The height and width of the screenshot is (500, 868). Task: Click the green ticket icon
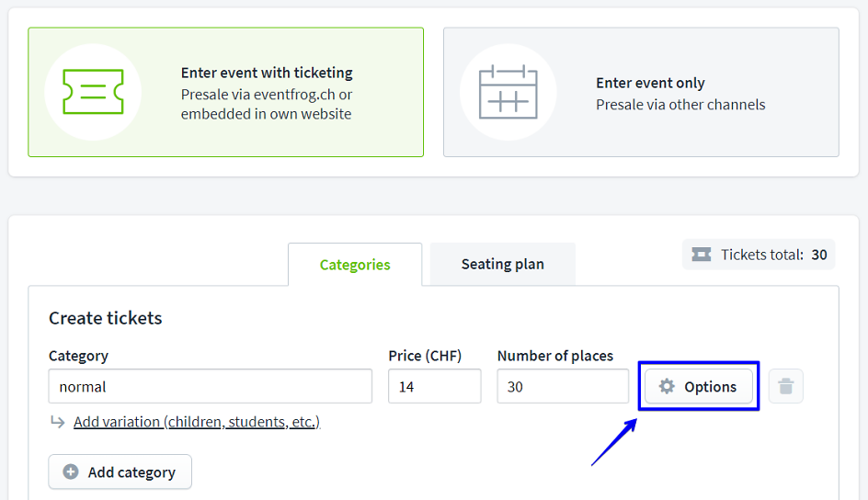click(93, 92)
